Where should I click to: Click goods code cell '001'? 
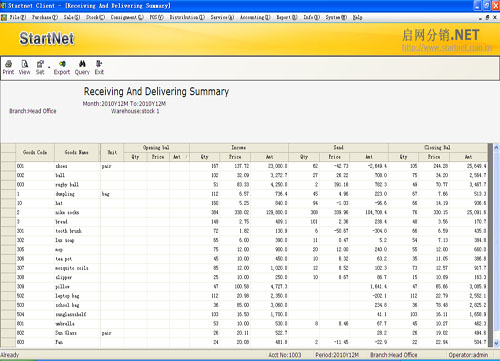[x=35, y=166]
